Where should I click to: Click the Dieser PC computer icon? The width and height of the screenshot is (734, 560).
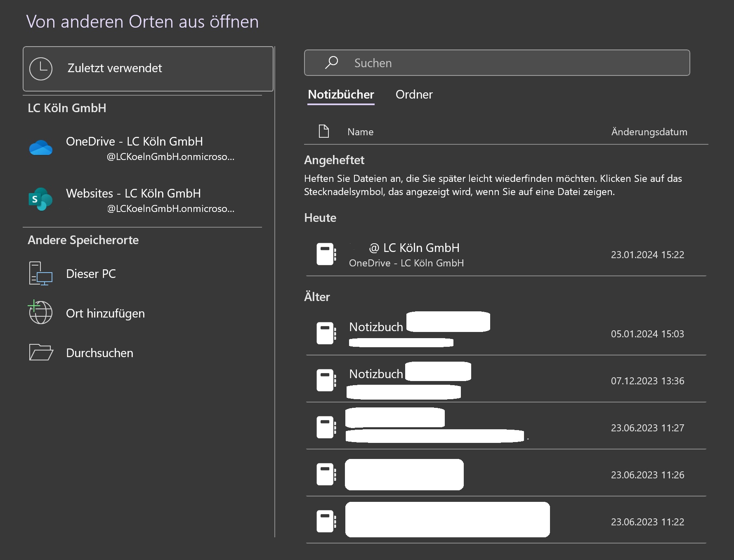pyautogui.click(x=40, y=273)
